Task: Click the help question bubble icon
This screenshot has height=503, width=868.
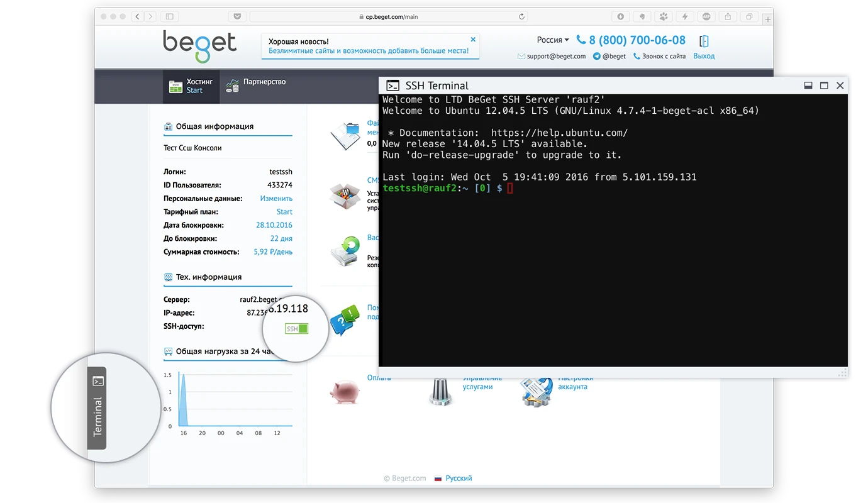Action: (x=345, y=319)
